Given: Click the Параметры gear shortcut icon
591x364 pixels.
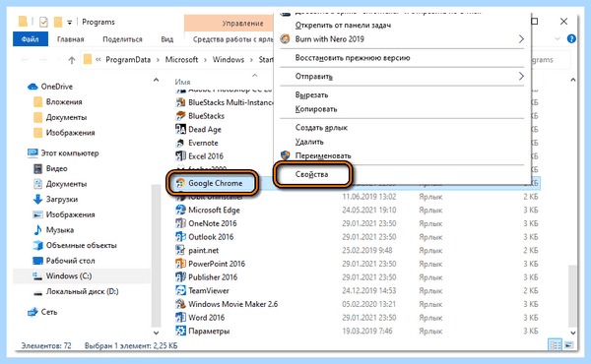Looking at the screenshot, I should pyautogui.click(x=180, y=332).
